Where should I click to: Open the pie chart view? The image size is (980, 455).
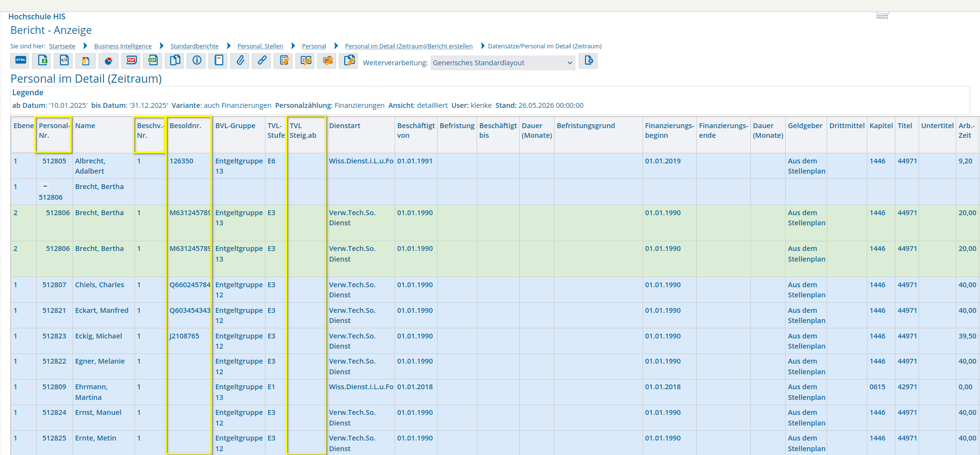click(x=108, y=60)
